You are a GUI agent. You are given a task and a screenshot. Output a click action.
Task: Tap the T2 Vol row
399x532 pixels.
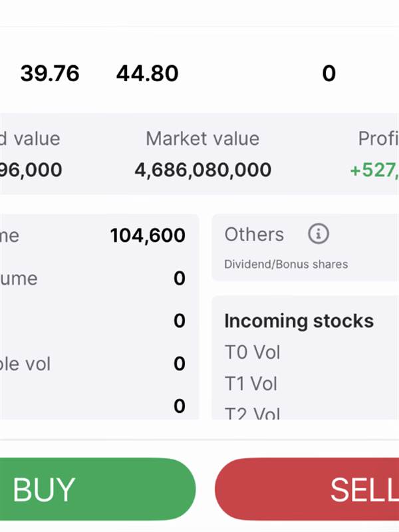pos(252,414)
